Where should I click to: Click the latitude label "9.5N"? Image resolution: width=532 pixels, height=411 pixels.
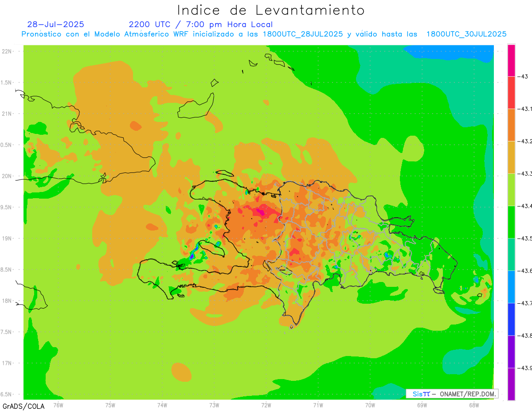point(6,207)
